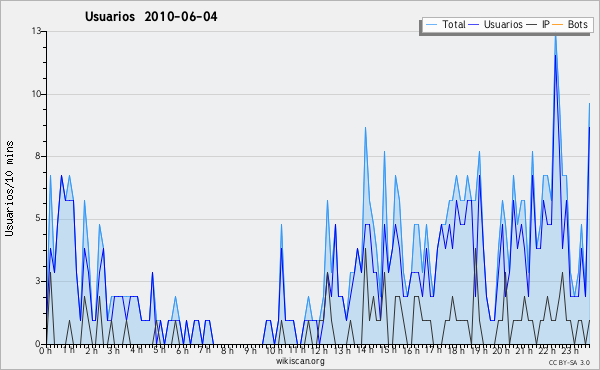Click the y-axis value 3

pos(39,281)
